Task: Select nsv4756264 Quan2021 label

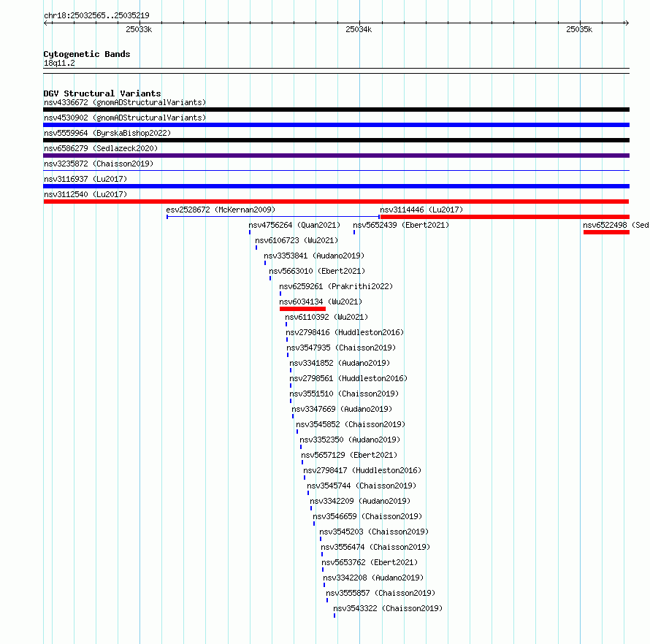Action: point(294,225)
